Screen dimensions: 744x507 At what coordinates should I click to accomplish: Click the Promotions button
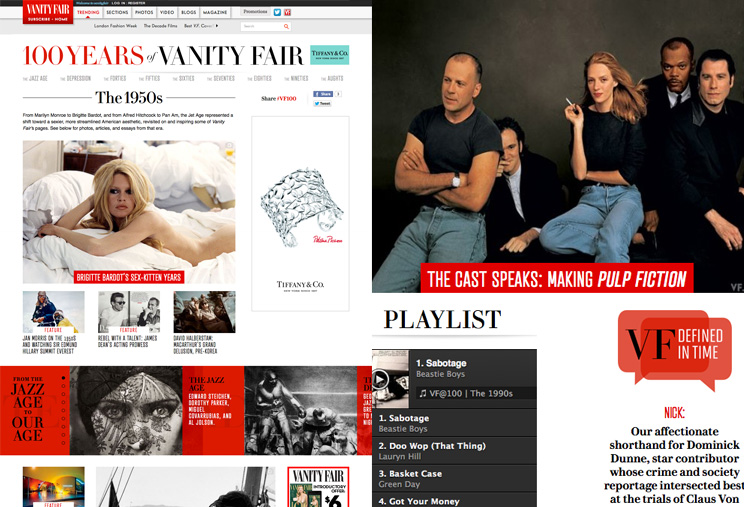coord(255,12)
